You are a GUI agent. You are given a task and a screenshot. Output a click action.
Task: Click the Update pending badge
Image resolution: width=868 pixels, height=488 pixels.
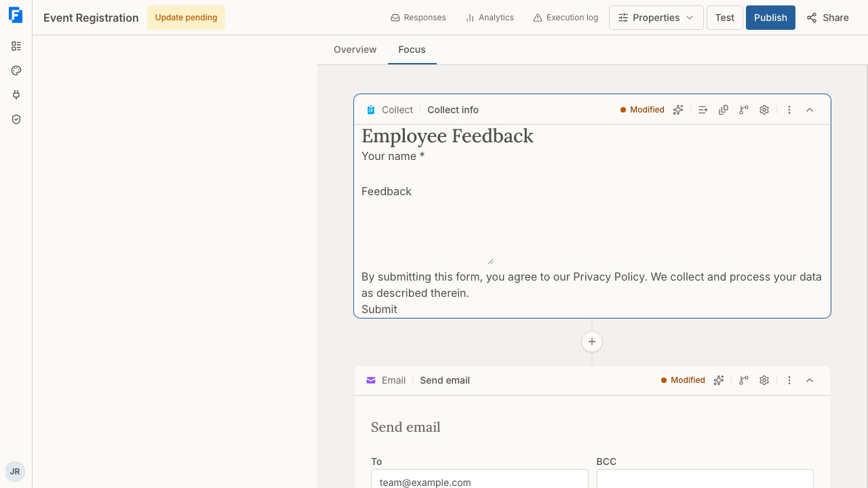point(186,18)
